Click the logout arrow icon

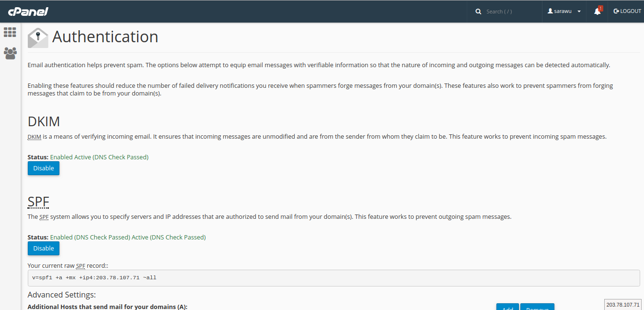click(x=616, y=11)
